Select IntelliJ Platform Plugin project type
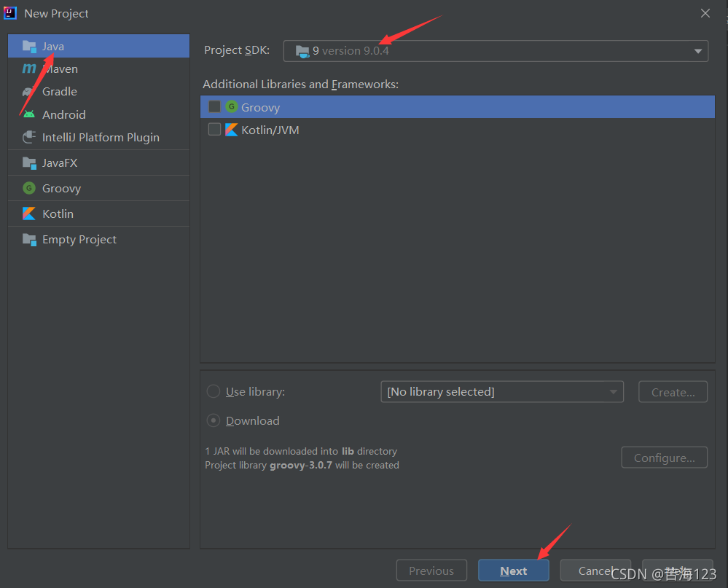Image resolution: width=728 pixels, height=588 pixels. pos(99,137)
